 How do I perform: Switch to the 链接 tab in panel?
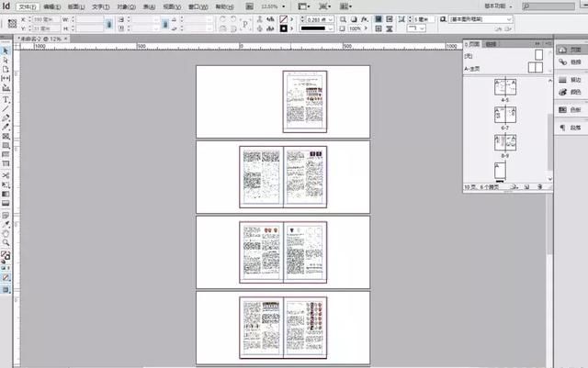click(x=491, y=44)
